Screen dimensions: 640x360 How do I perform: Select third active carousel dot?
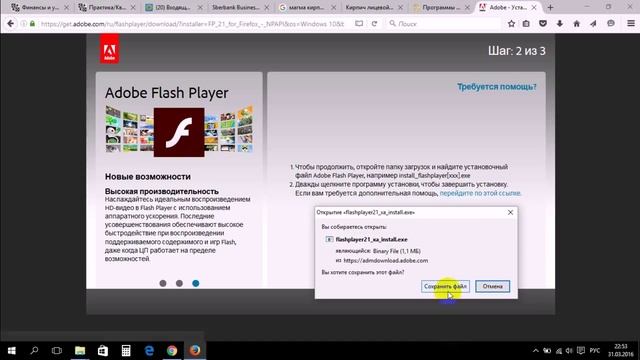(196, 283)
